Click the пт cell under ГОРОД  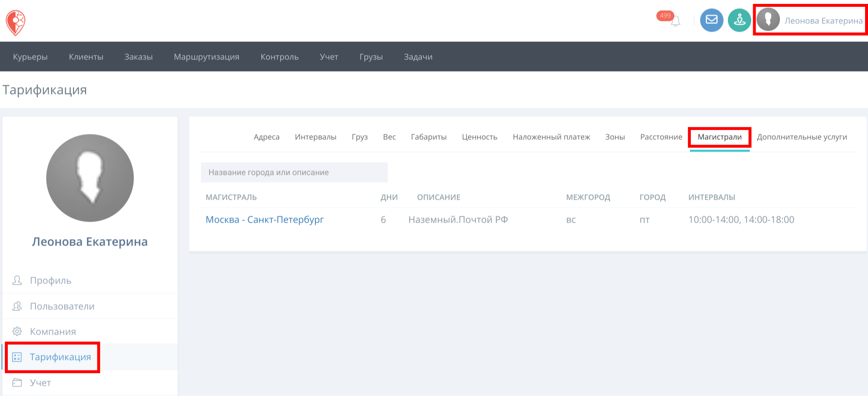[x=645, y=220]
